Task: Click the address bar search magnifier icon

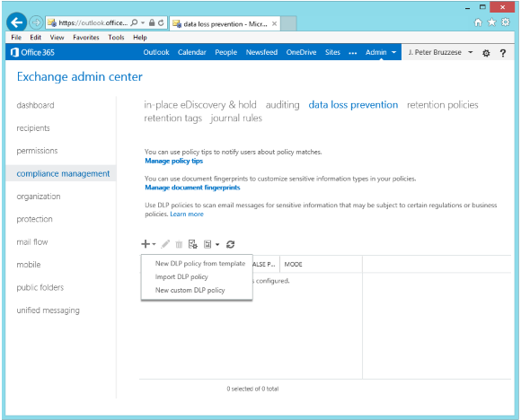Action: coord(134,22)
